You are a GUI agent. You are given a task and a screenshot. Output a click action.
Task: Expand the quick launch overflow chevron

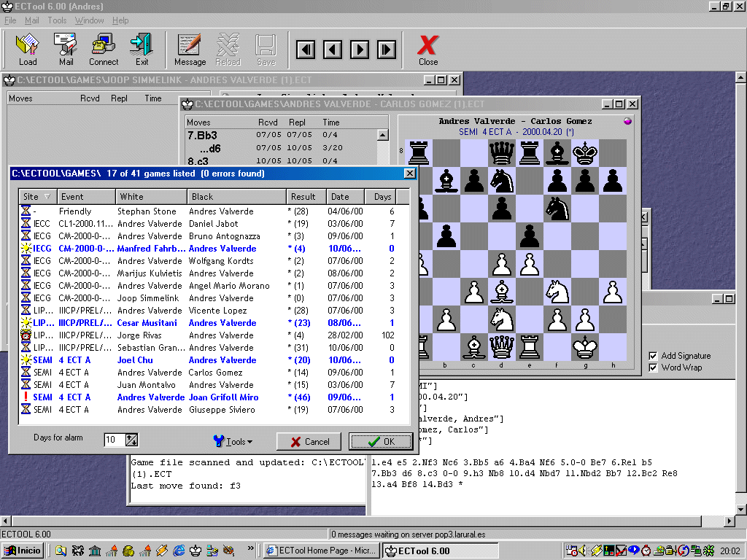pyautogui.click(x=250, y=548)
